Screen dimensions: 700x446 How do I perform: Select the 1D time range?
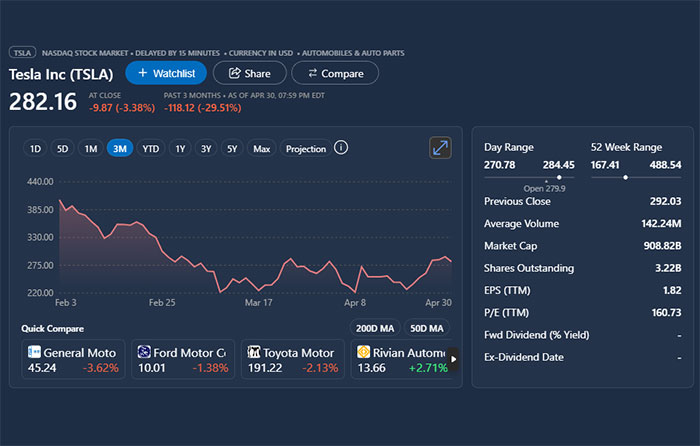pos(35,149)
